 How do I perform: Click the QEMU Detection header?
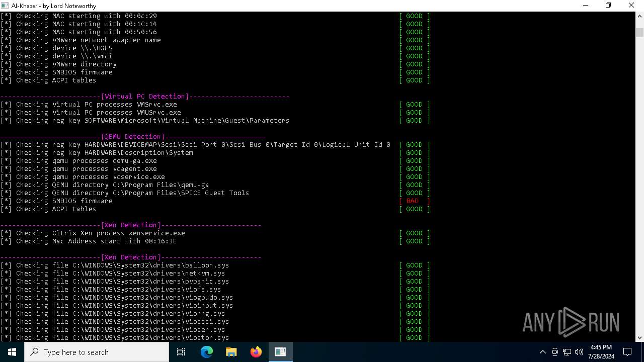coord(133,137)
